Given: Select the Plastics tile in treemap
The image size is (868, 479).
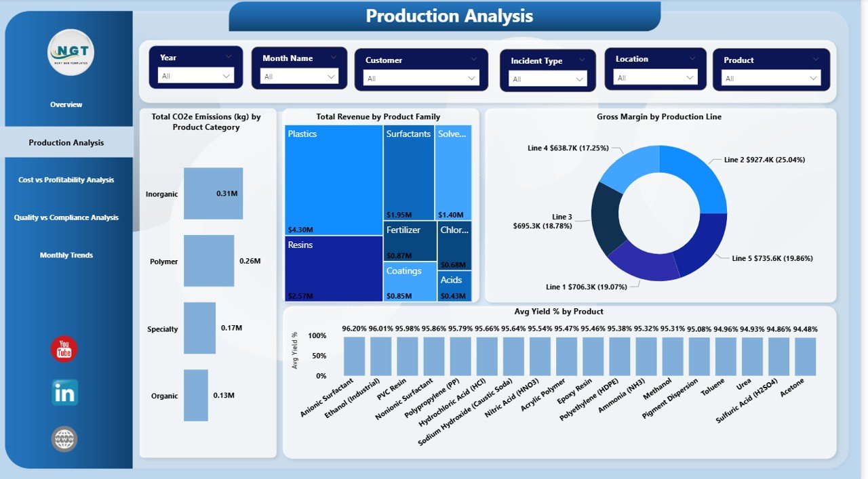Looking at the screenshot, I should (334, 180).
